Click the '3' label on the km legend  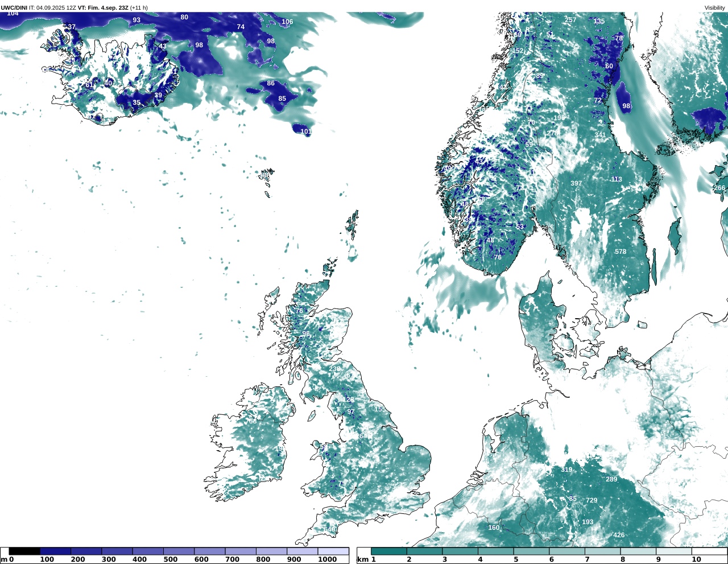pyautogui.click(x=445, y=559)
